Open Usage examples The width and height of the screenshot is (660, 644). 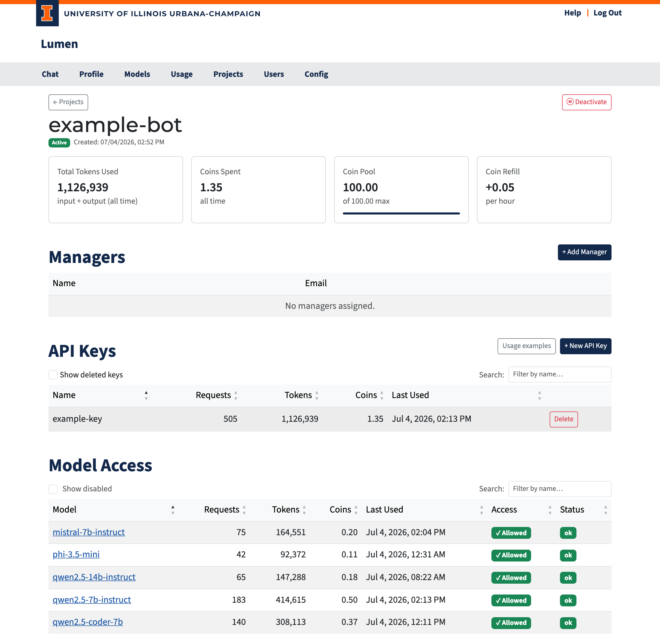tap(526, 346)
